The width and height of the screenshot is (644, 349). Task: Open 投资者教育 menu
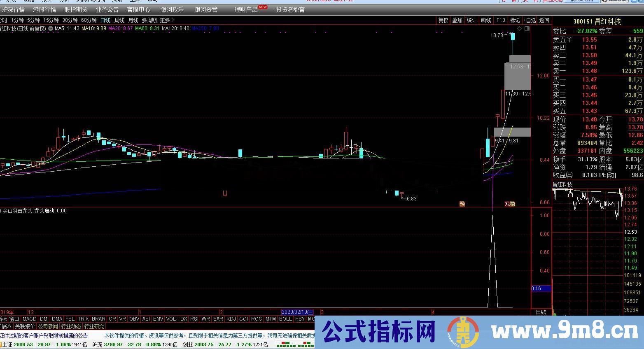coord(290,9)
